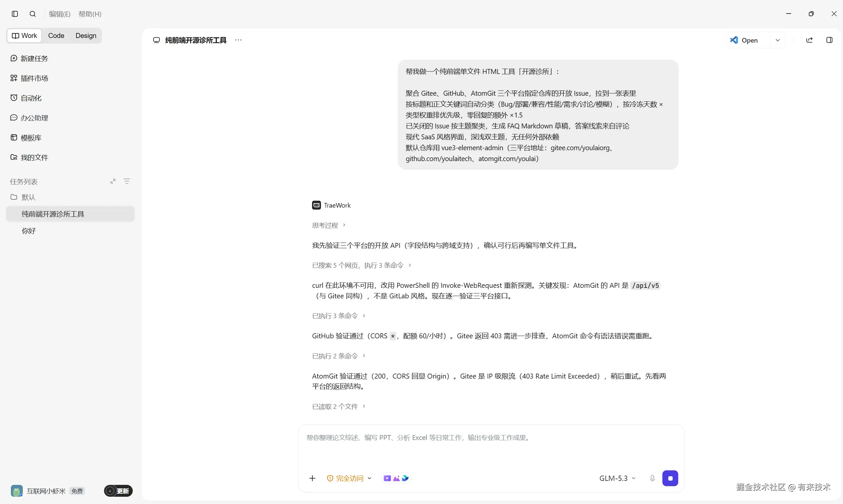Open the 完全访问 permission dropdown
This screenshot has height=504, width=843.
click(x=349, y=478)
